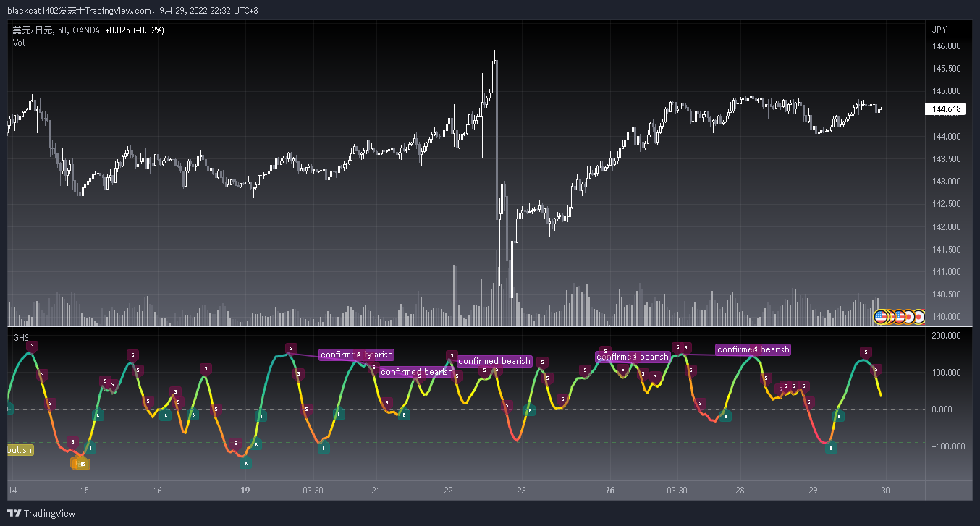Click the 142.000 price axis label
980x526 pixels.
(947, 227)
